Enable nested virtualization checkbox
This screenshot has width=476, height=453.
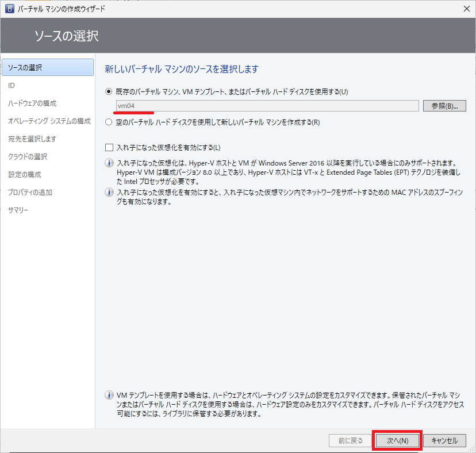(x=109, y=148)
